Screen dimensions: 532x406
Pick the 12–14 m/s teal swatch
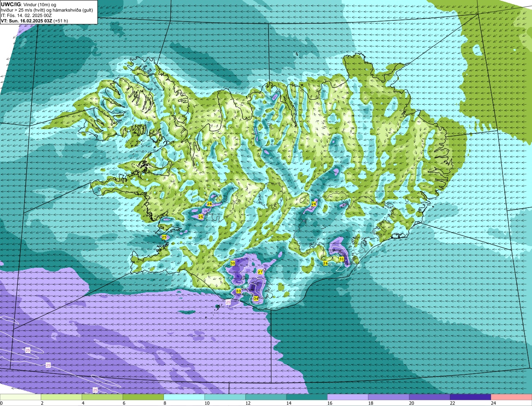266,397
